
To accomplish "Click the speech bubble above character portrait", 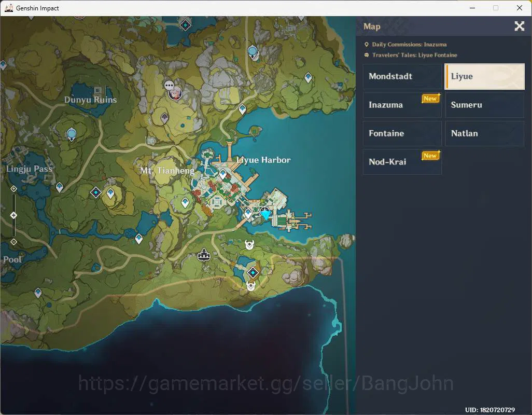I will coord(169,85).
